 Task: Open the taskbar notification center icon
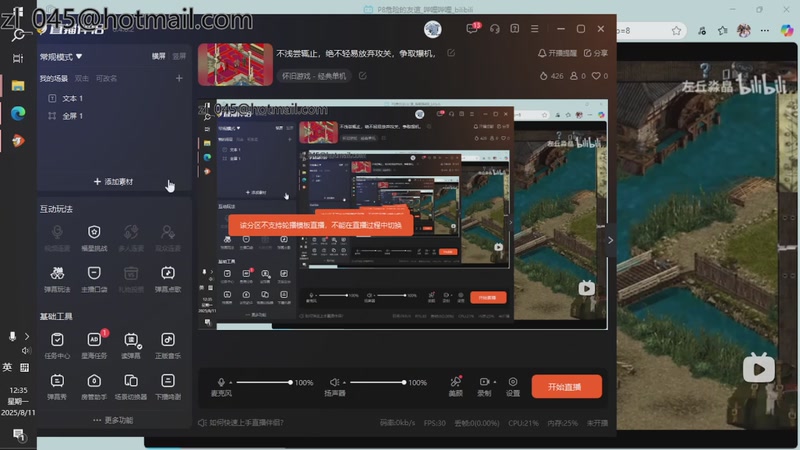click(x=19, y=435)
